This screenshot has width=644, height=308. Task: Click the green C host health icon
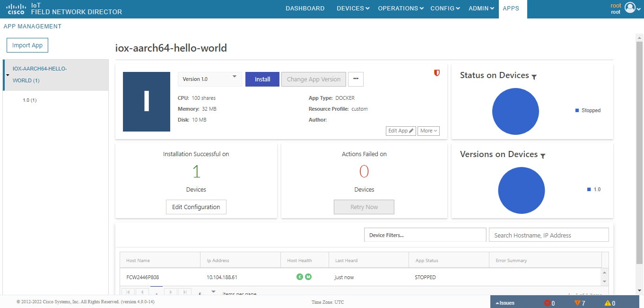299,277
